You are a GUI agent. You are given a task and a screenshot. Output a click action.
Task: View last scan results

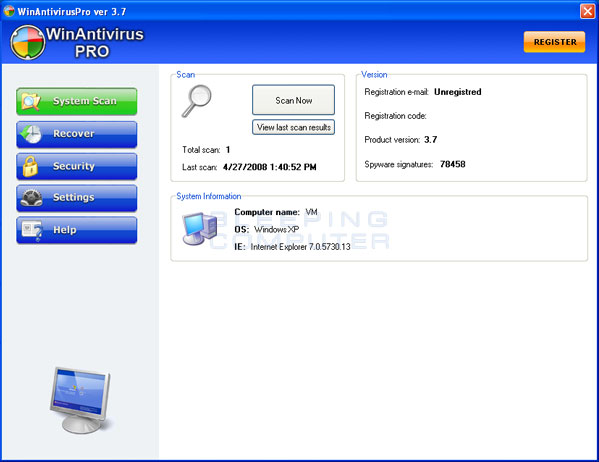[293, 127]
